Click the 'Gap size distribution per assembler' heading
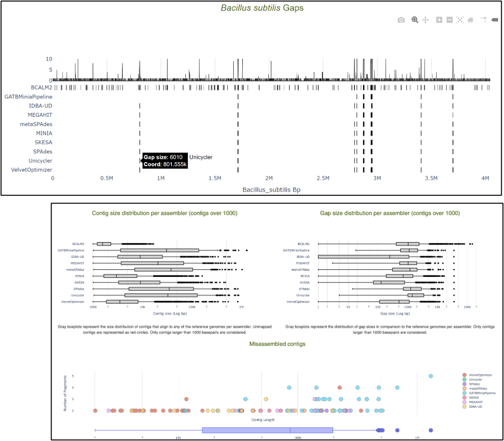The image size is (504, 441). click(x=390, y=213)
